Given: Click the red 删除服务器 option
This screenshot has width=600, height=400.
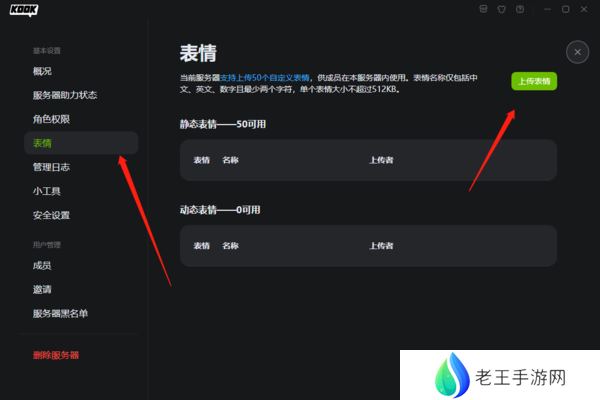Looking at the screenshot, I should [56, 355].
